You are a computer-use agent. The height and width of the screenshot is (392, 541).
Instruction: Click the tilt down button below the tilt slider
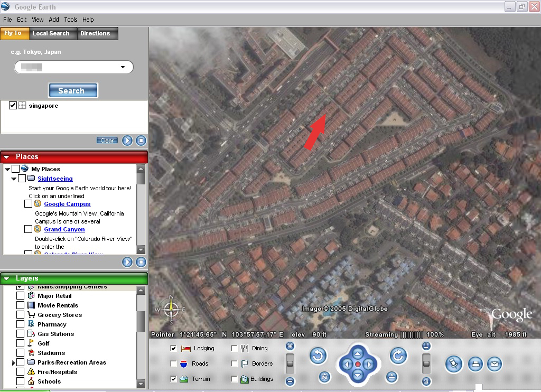pos(426,381)
